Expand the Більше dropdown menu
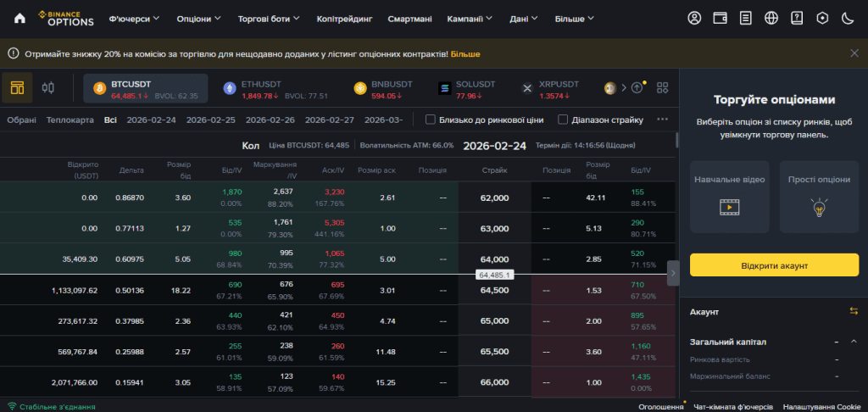The image size is (868, 412). [575, 19]
